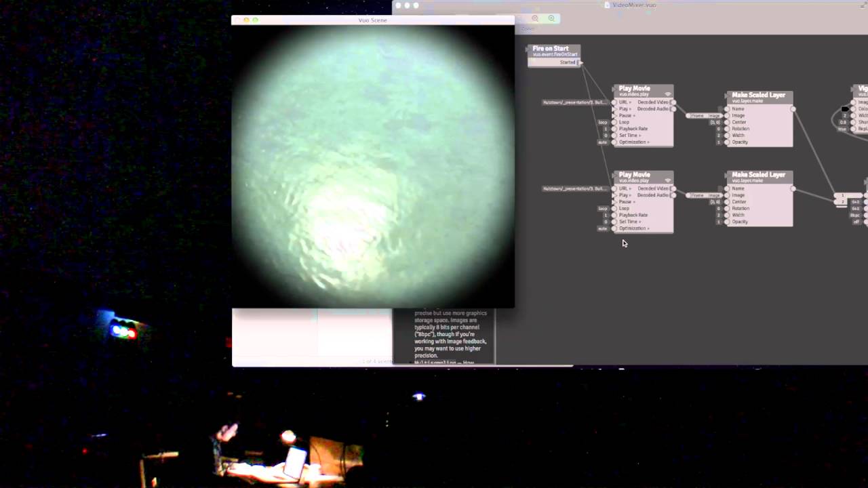Click the output port of lower Make Scaled Layer
Screen dimensions: 868x488
pyautogui.click(x=793, y=188)
